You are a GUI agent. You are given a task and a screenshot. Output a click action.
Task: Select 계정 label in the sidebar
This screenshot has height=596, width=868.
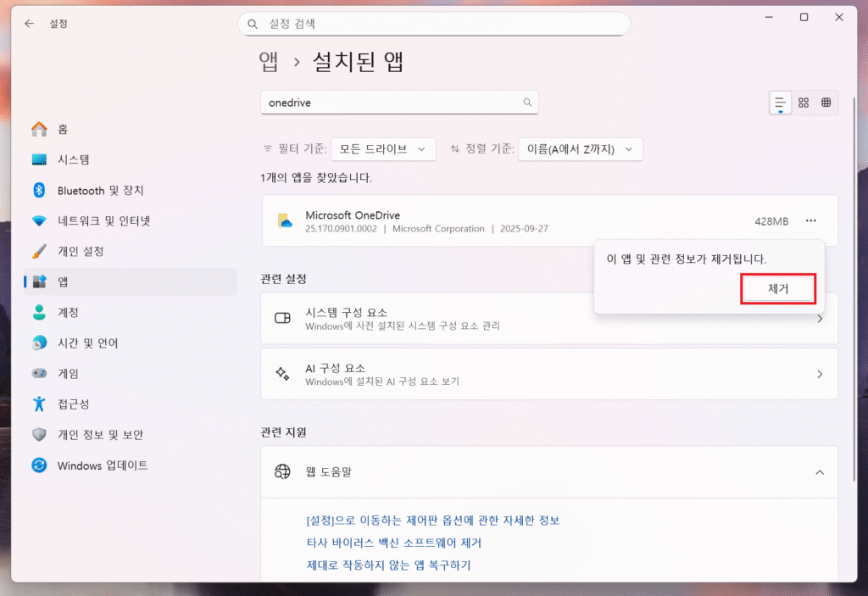pos(69,312)
